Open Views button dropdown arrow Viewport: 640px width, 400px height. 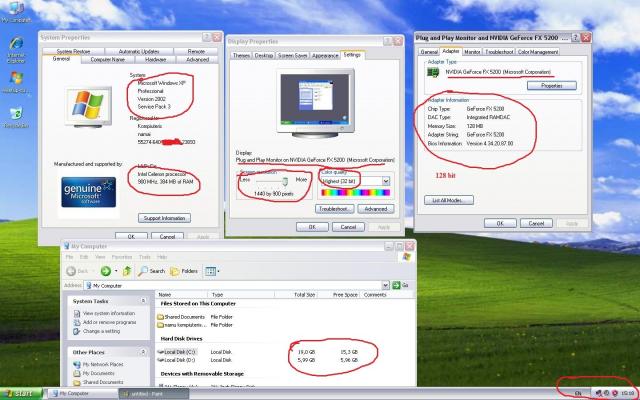point(218,271)
